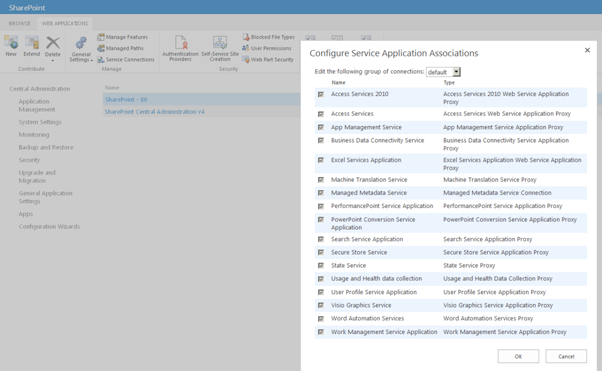Toggle the PowerPoint Conversion Service Application checkbox
Screen dimensions: 602x371
(321, 220)
